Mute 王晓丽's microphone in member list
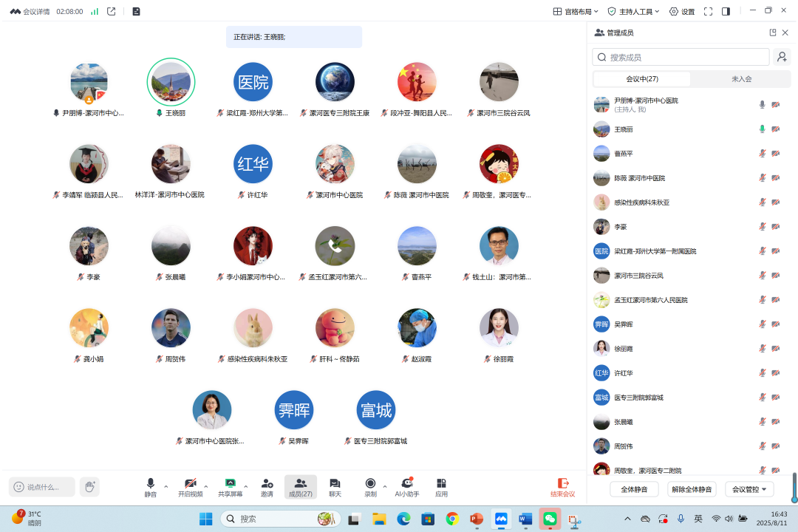798x532 pixels. click(x=762, y=129)
